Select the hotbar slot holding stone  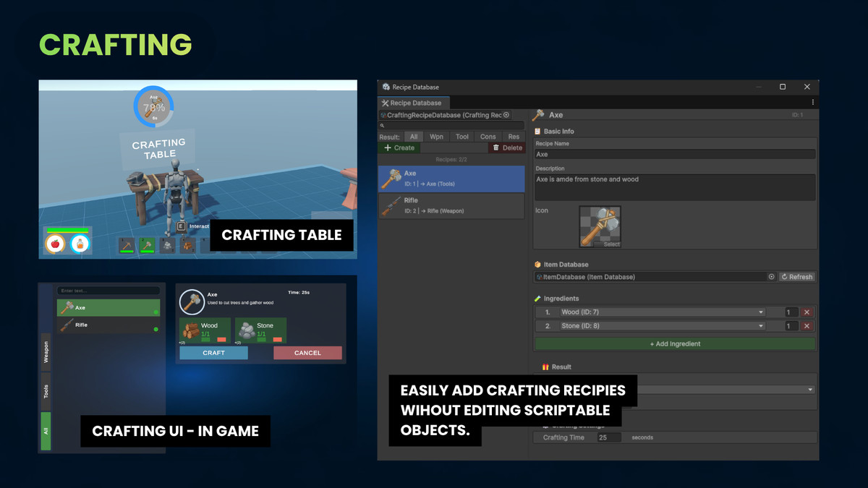tap(167, 246)
